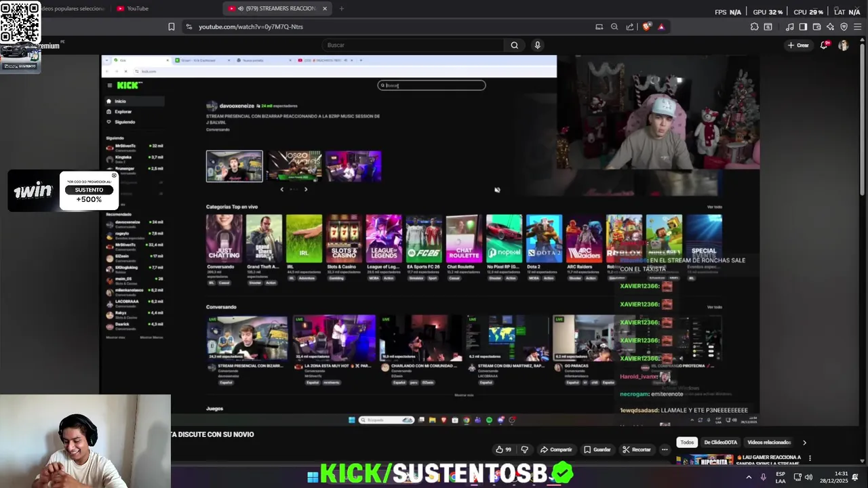Open the cast/screen icon in address bar
868x488 pixels.
coord(599,26)
